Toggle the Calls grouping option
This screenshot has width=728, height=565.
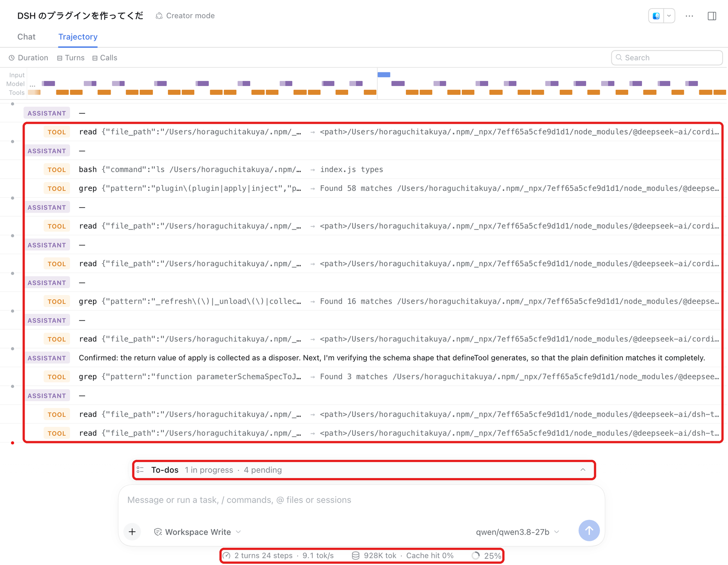click(105, 58)
